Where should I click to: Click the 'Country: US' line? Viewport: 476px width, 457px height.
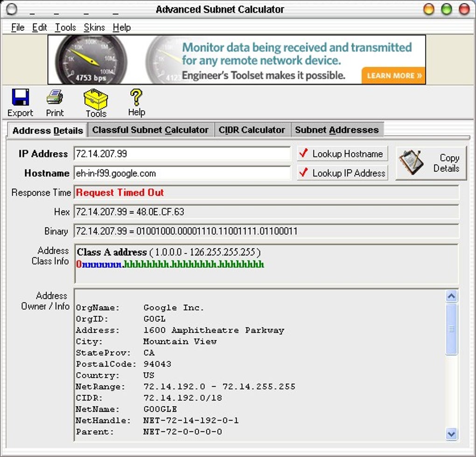click(x=115, y=375)
